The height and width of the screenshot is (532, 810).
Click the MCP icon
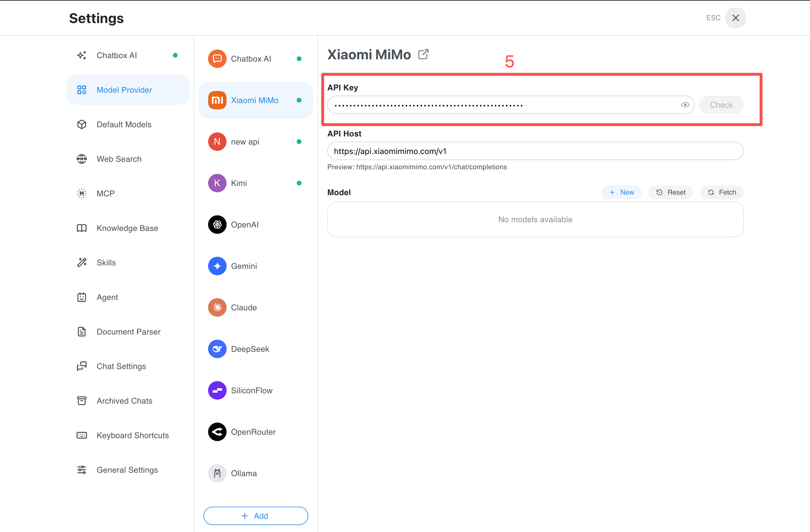pyautogui.click(x=82, y=193)
